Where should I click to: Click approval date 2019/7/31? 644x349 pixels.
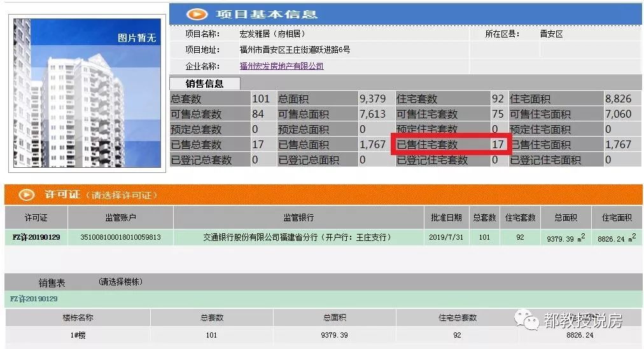[445, 237]
